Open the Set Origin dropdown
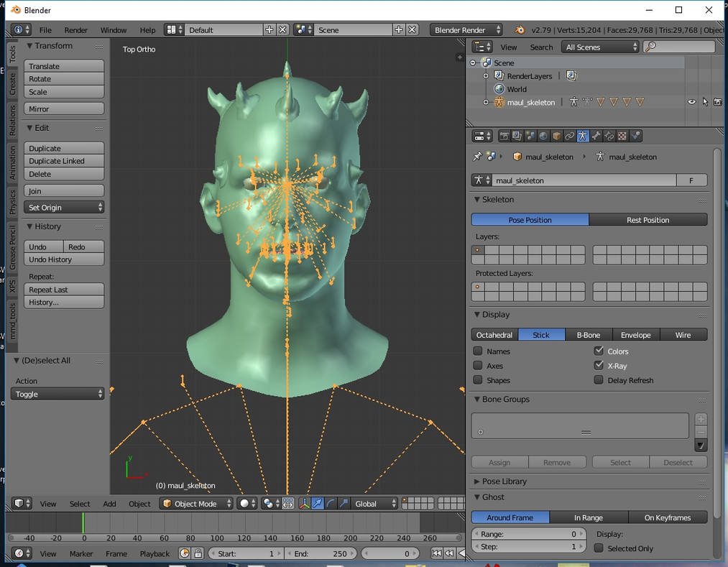The width and height of the screenshot is (728, 567). 64,207
